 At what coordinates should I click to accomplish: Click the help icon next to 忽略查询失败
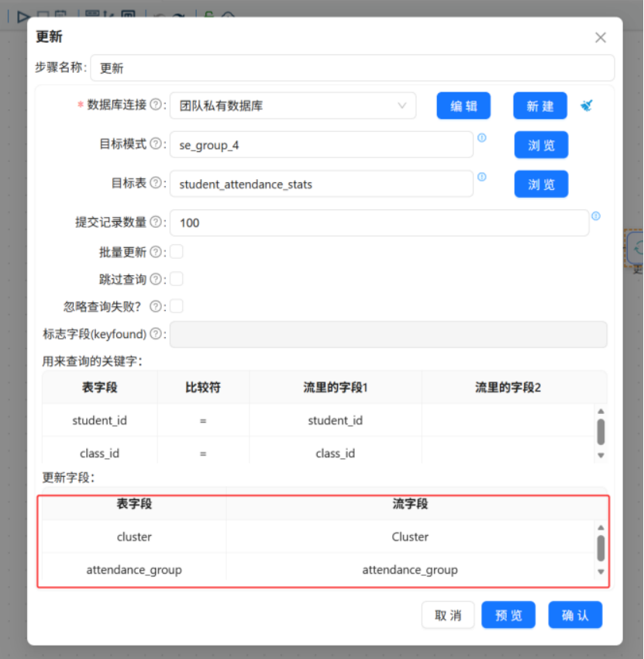coord(156,306)
